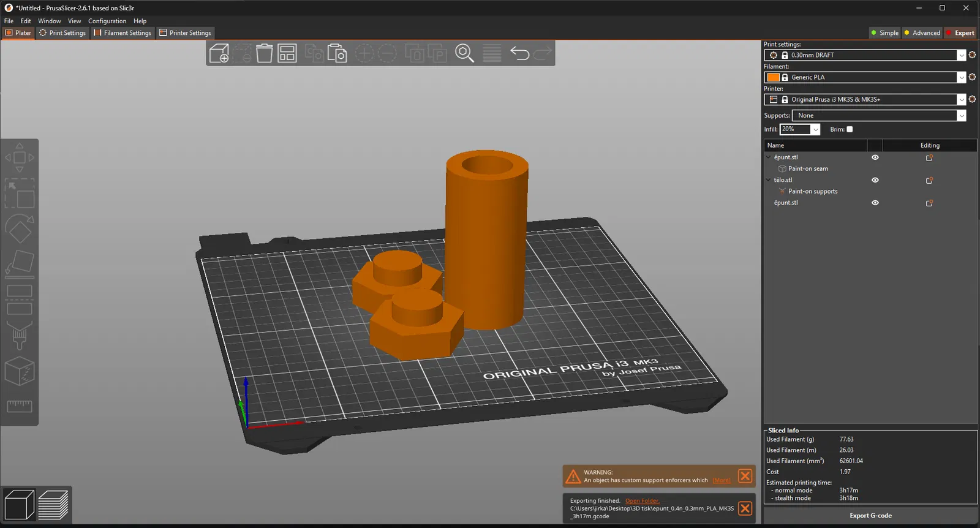Image resolution: width=980 pixels, height=528 pixels.
Task: Collapse the tělo.stl tree node
Action: pyautogui.click(x=768, y=180)
